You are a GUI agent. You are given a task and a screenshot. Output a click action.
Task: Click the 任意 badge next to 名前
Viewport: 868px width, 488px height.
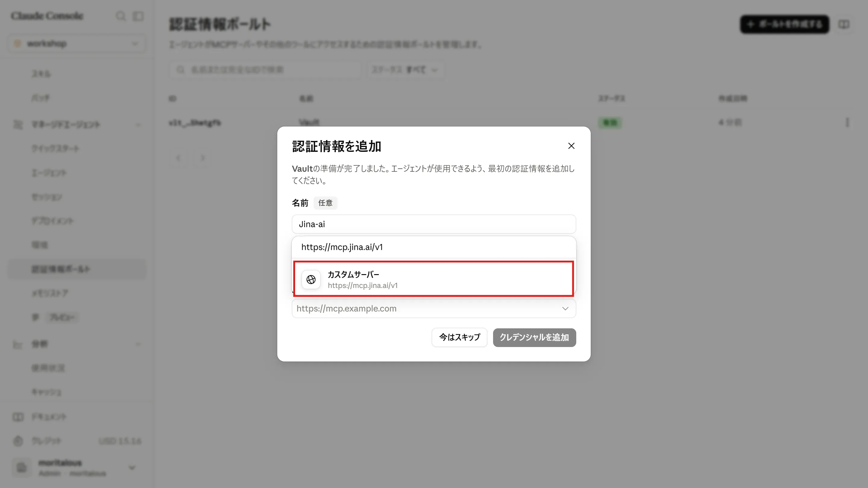[325, 203]
